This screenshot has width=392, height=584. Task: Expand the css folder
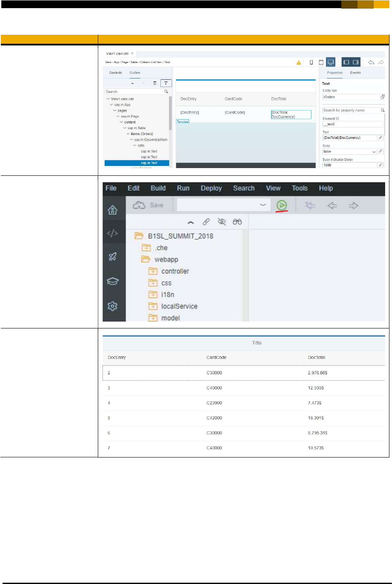coord(153,283)
